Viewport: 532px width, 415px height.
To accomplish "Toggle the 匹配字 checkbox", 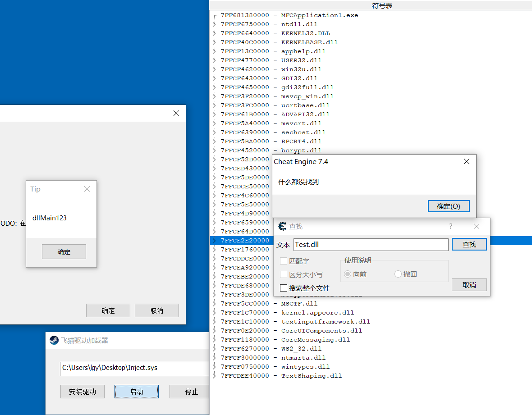I will point(284,261).
